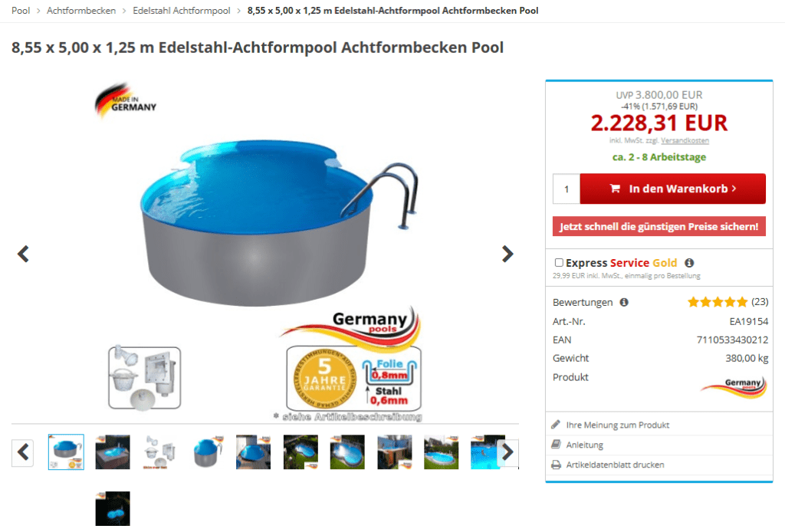The width and height of the screenshot is (785, 532).
Task: Click the info icon next to Bewertungen
Action: [x=624, y=302]
